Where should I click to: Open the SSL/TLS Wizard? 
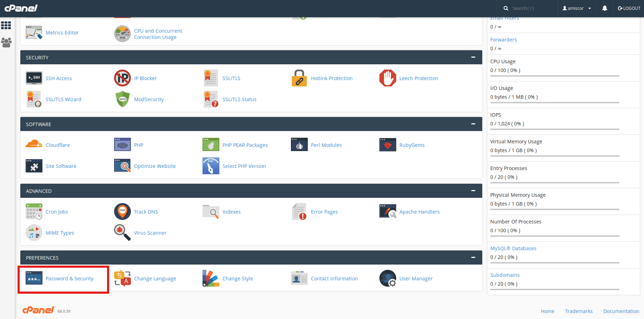[63, 99]
